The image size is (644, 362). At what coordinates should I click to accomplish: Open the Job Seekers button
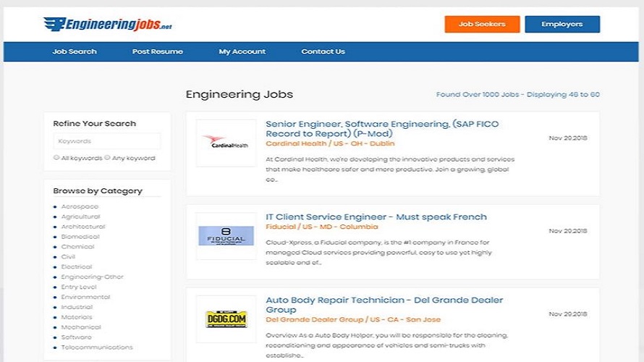coord(482,24)
